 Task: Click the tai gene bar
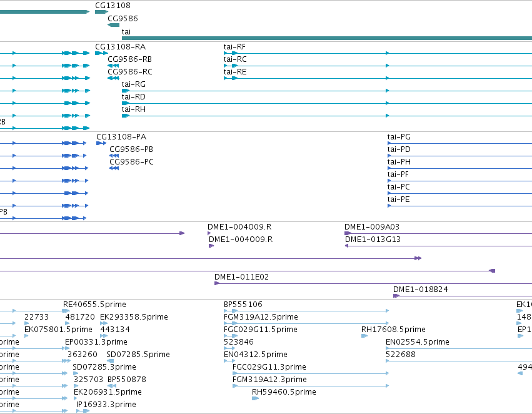[x=327, y=38]
